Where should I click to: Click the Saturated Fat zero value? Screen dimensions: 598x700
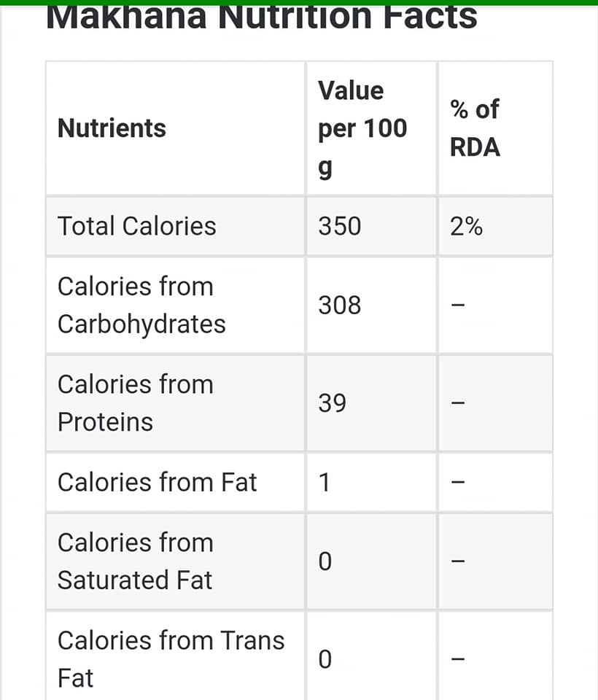point(325,561)
